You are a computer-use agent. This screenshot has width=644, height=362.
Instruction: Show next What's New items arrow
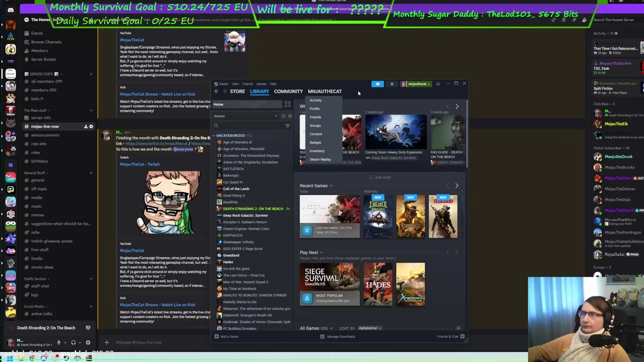(457, 107)
